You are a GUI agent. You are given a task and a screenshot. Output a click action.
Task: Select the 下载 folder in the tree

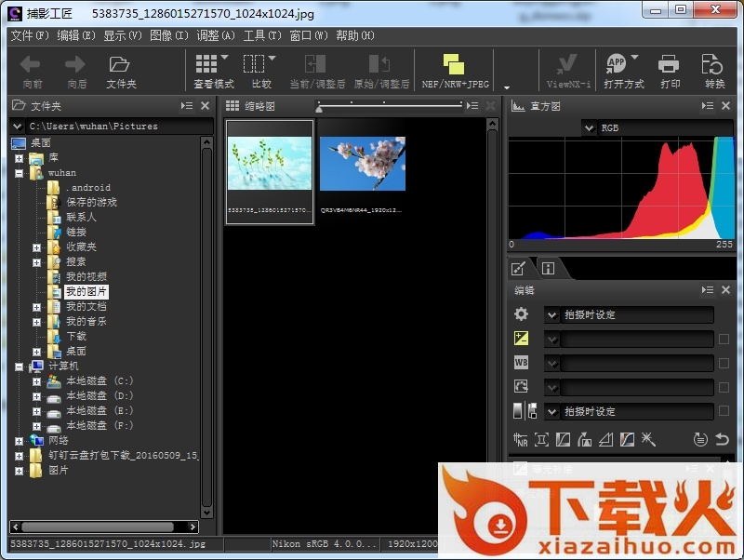pyautogui.click(x=76, y=337)
